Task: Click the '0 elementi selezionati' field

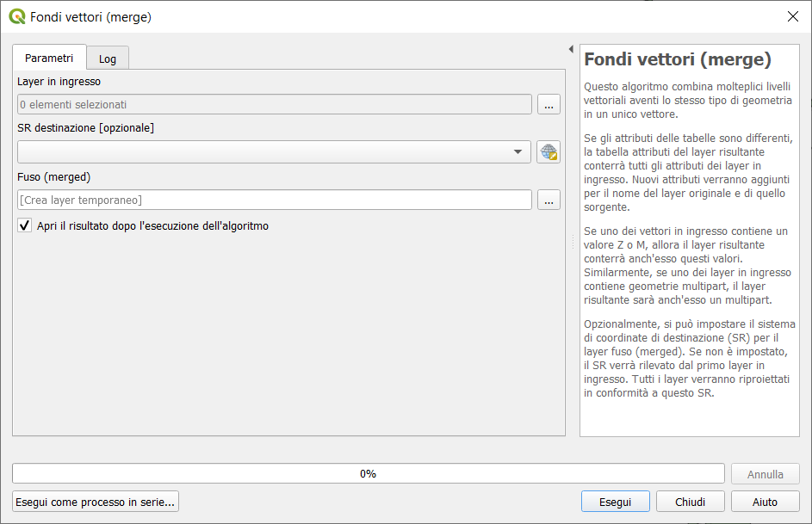Action: click(274, 104)
